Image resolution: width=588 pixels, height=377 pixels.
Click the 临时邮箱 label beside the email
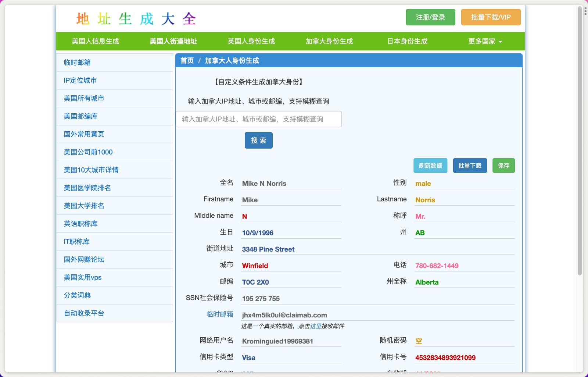click(x=219, y=314)
